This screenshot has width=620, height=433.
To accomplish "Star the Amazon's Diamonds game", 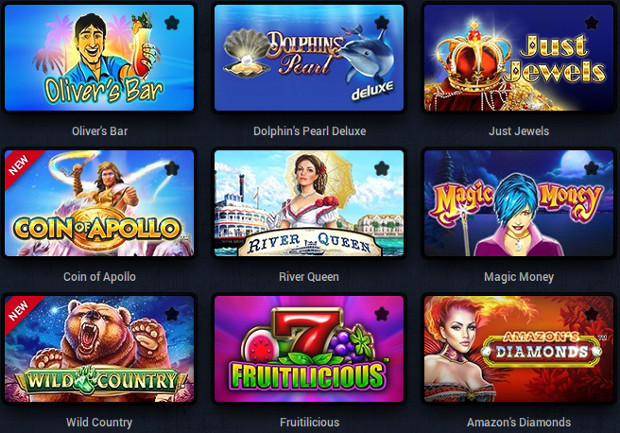I will coord(591,314).
